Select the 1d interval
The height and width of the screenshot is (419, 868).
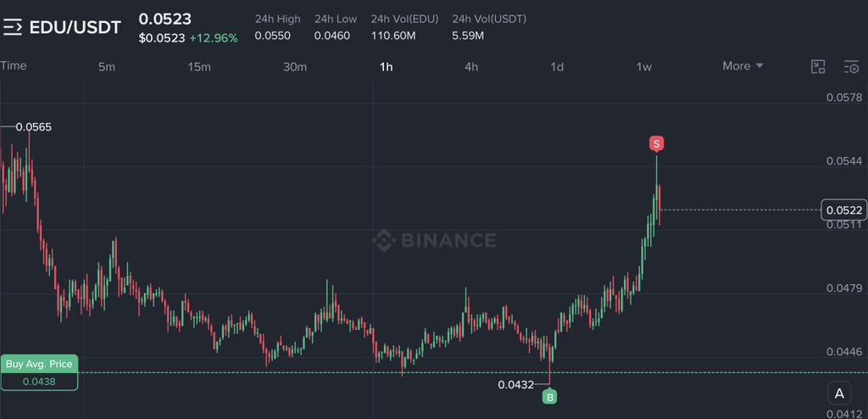click(557, 67)
